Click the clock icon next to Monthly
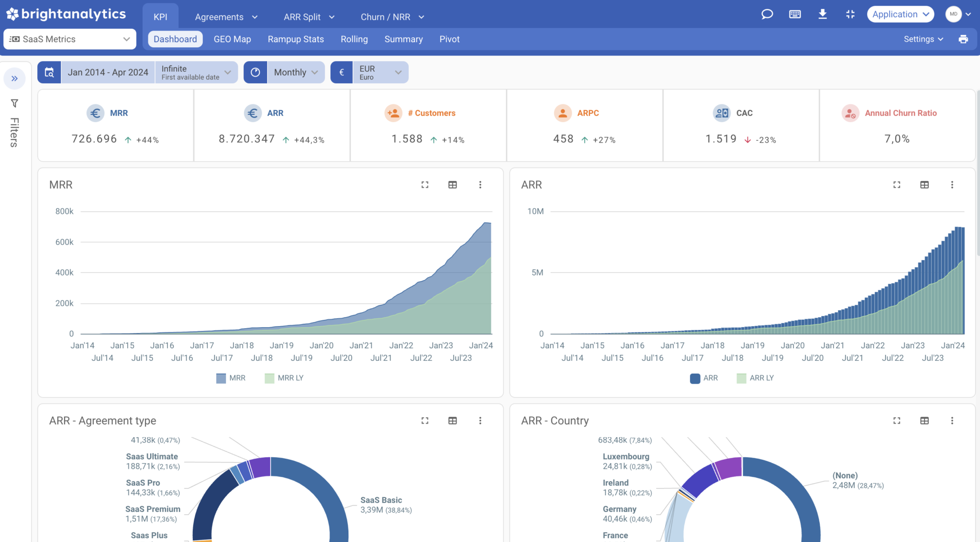 coord(256,72)
